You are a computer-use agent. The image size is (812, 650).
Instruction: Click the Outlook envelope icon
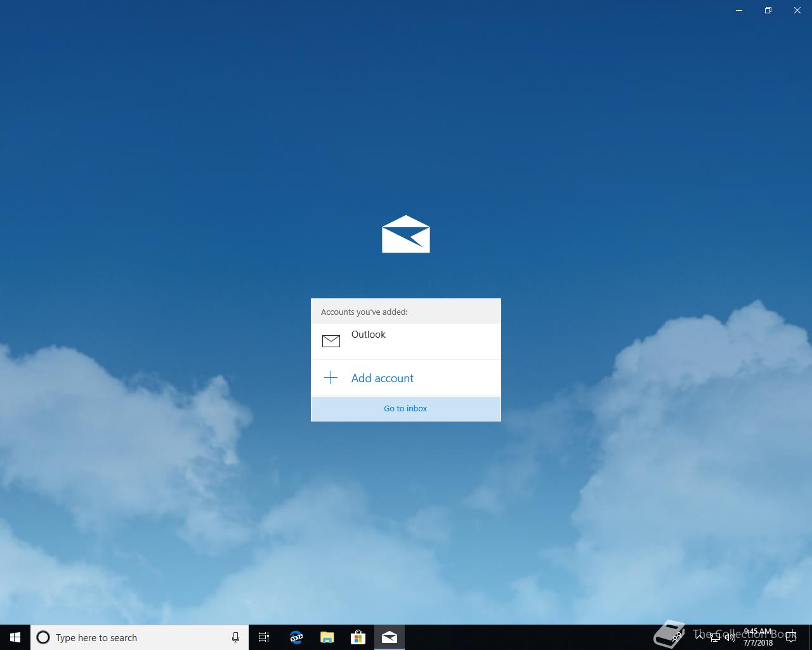pos(331,341)
